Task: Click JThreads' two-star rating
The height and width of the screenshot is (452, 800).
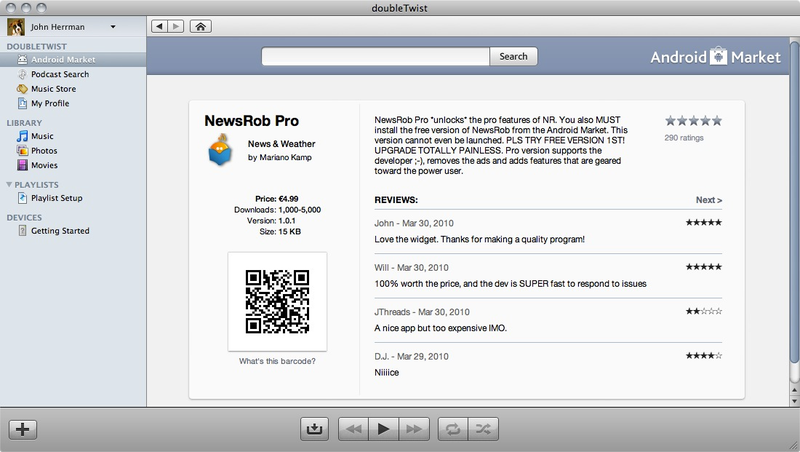Action: [704, 311]
